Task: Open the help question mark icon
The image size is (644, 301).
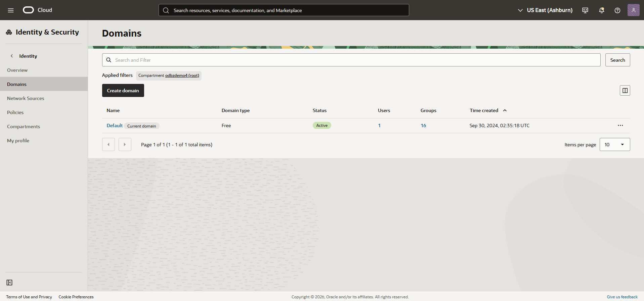Action: [617, 10]
